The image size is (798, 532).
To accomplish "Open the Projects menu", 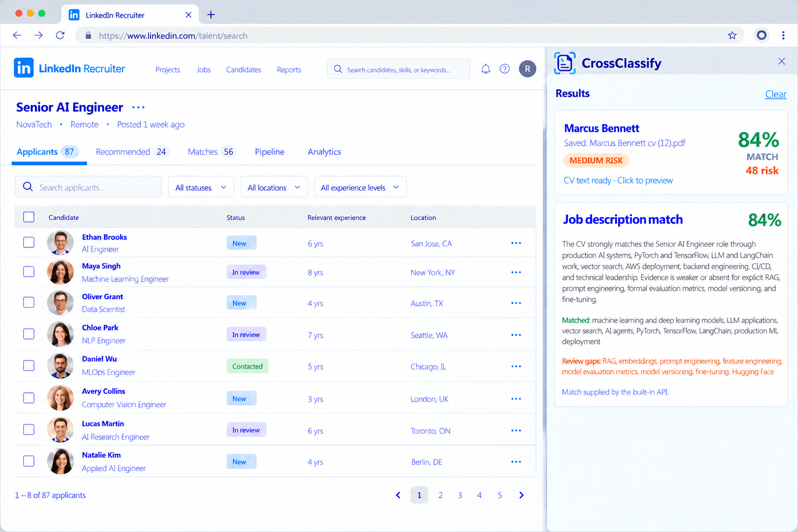I will click(x=168, y=70).
